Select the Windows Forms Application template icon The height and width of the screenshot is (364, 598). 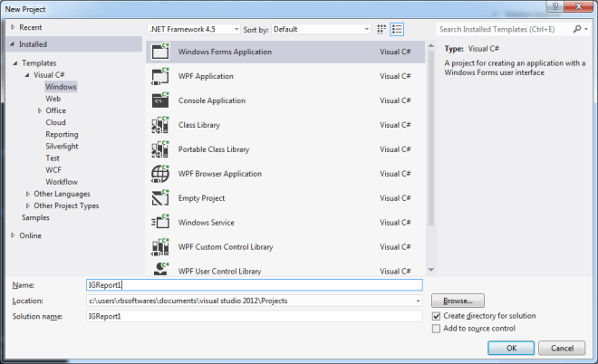coord(160,52)
